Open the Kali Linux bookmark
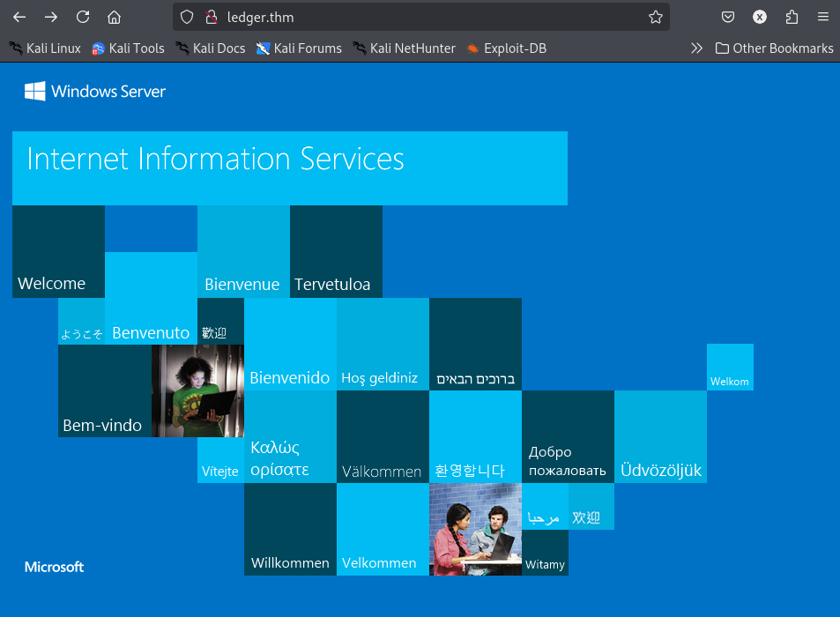This screenshot has height=617, width=840. click(44, 48)
